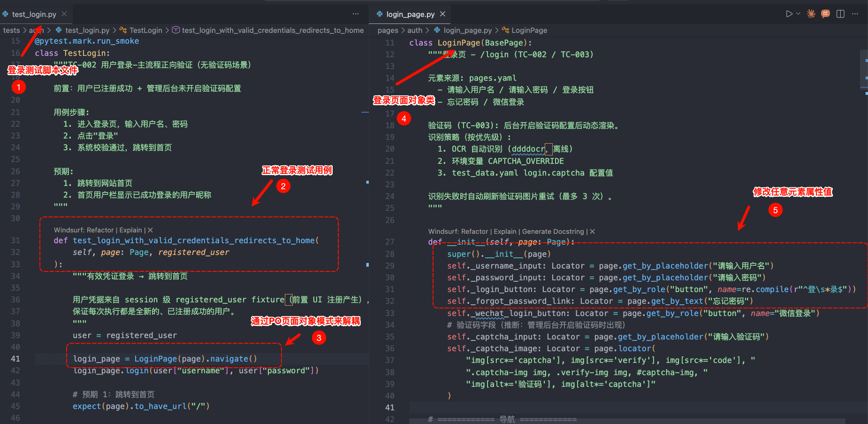
Task: Click 'pages' folder in right breadcrumb
Action: click(x=388, y=30)
